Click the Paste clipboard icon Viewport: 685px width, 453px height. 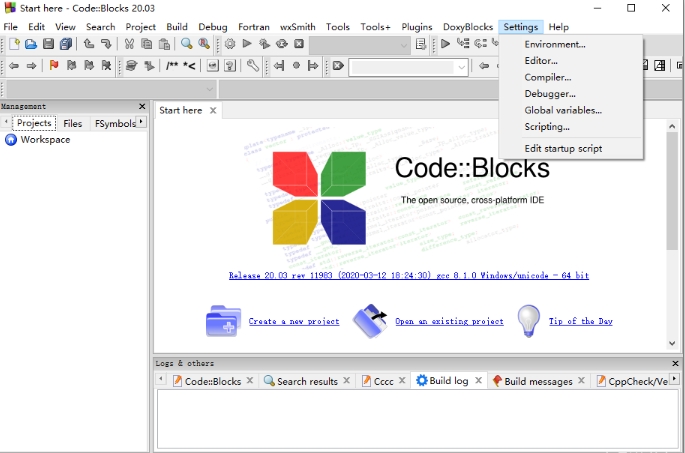click(164, 44)
